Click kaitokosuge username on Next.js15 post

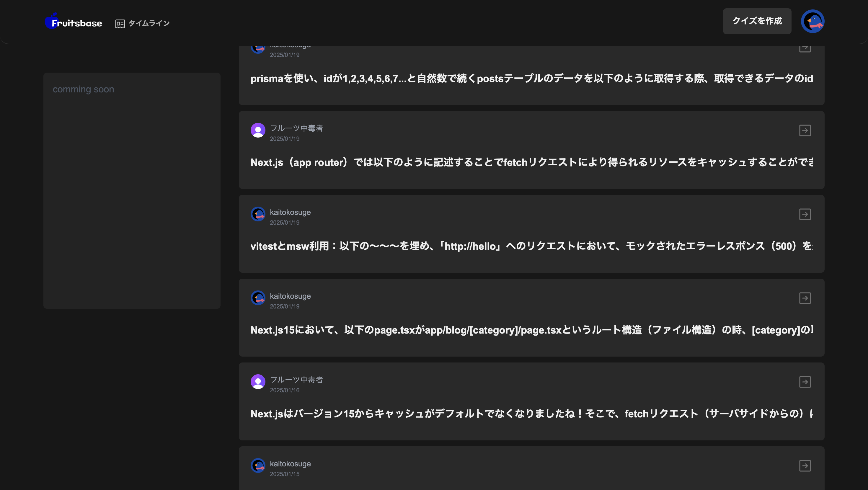[x=290, y=296]
